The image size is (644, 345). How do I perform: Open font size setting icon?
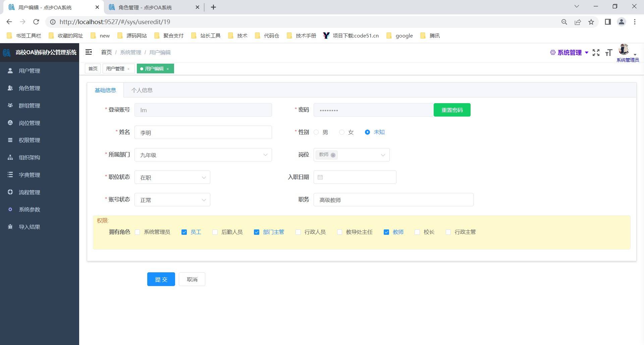coord(609,53)
